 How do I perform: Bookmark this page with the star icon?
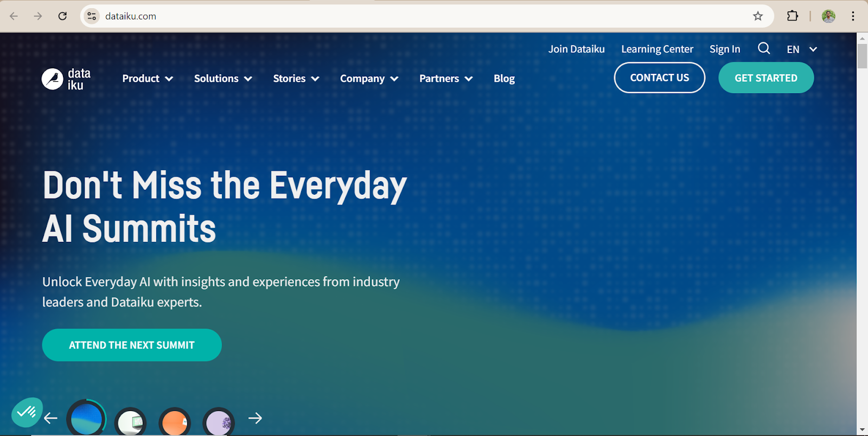click(x=758, y=16)
